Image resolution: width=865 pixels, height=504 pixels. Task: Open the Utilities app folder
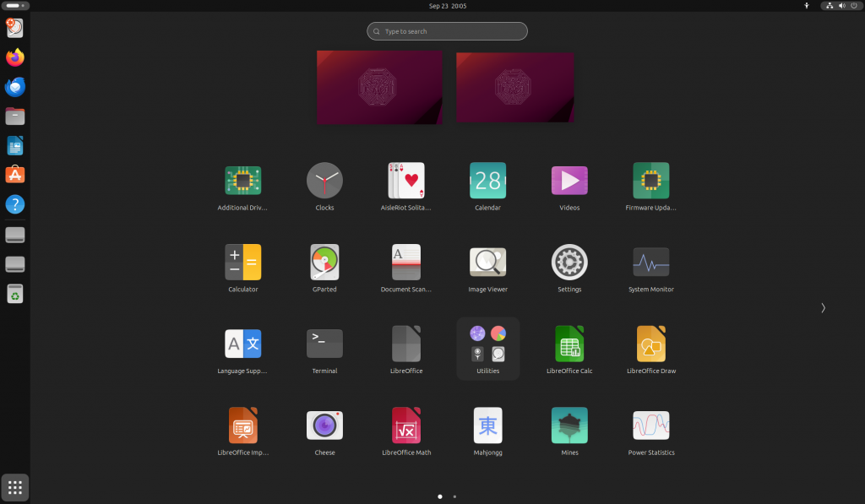(x=487, y=344)
